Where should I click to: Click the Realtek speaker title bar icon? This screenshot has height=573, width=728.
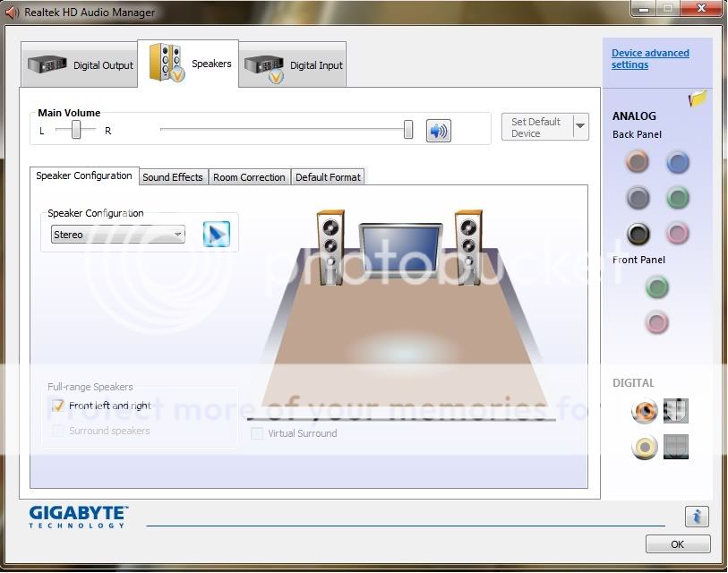12,12
